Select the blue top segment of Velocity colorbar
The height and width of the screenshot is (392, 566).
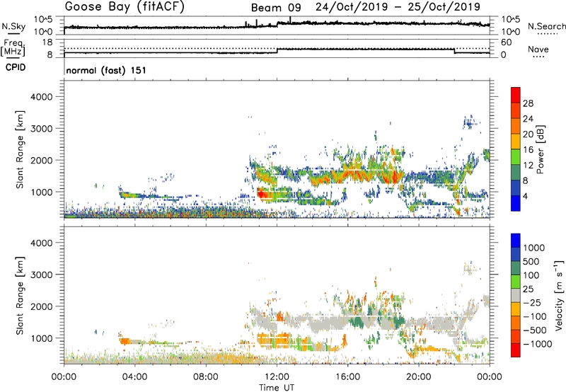516,241
